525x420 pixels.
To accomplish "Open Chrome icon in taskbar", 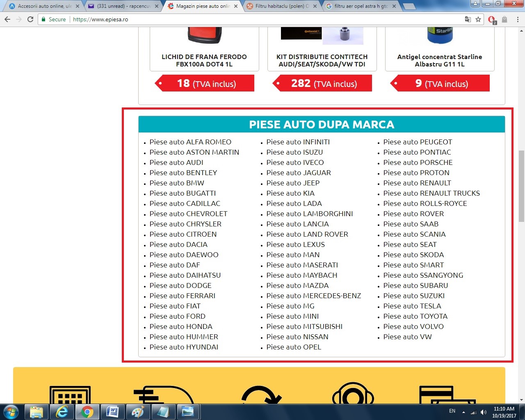I will point(87,412).
